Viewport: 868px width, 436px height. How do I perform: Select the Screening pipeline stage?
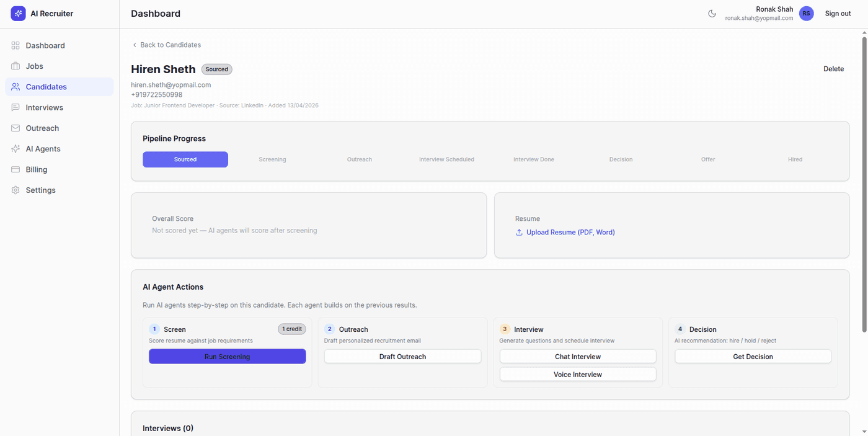tap(272, 159)
